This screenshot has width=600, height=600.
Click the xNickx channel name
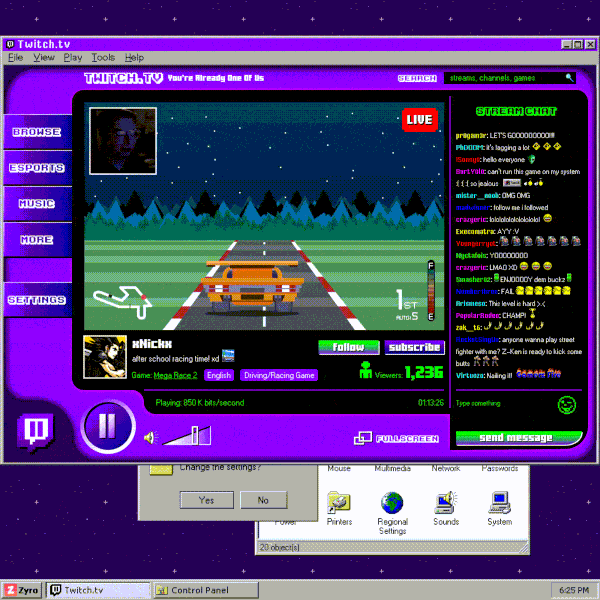[152, 344]
